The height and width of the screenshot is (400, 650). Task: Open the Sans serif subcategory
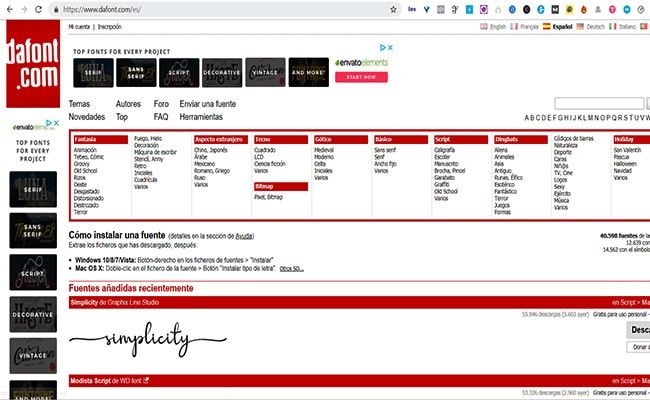point(385,150)
